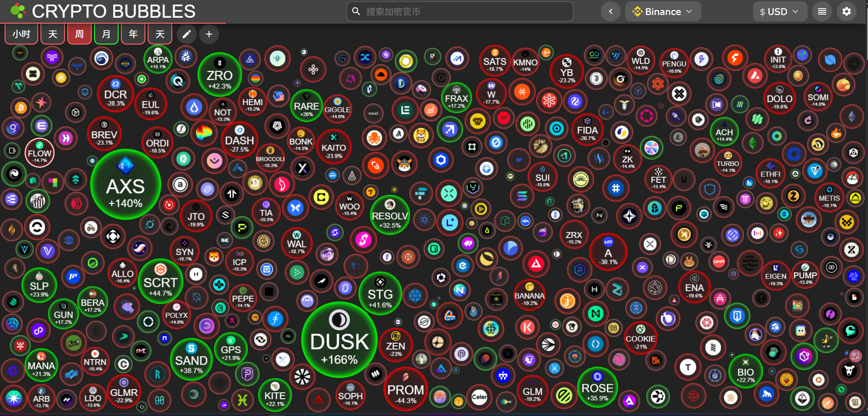
Task: Click the PROM -44.3% bubble
Action: click(x=405, y=389)
